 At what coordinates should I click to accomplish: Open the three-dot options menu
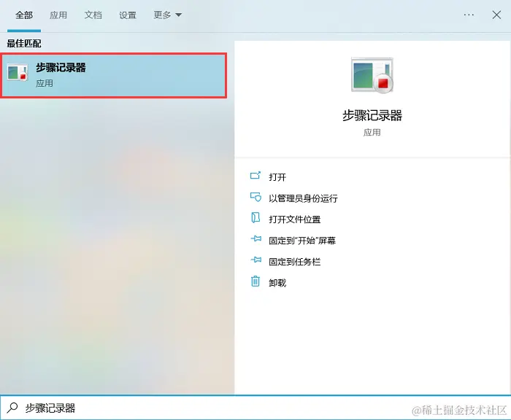coord(469,15)
